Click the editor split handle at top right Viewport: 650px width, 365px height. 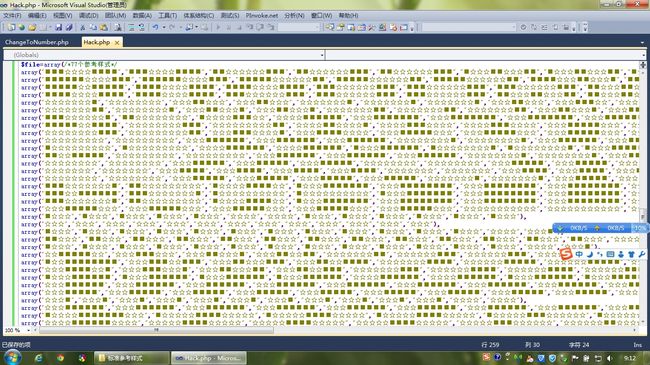click(643, 65)
